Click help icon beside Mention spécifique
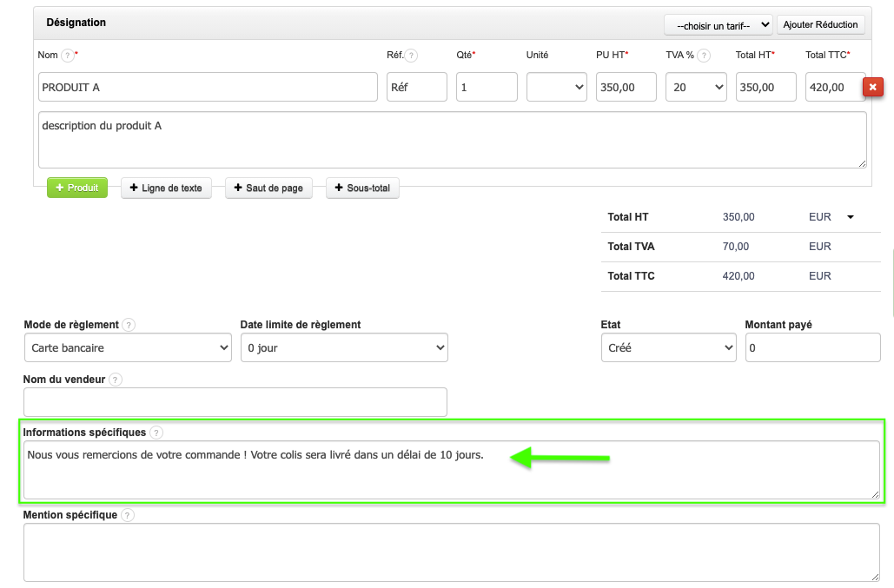Viewport: 894px width, 588px height. [128, 515]
